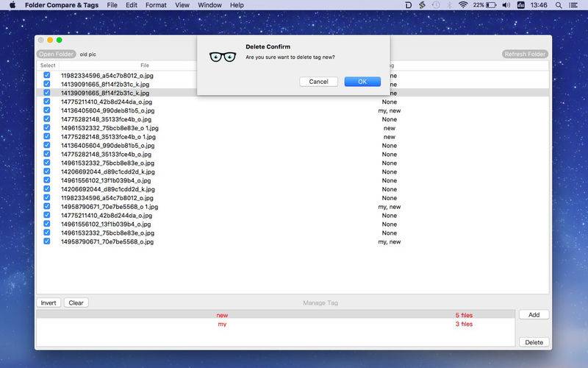588x368 pixels.
Task: Uncheck 14775282148_35133fce4b_o 1.jpg checkbox
Action: [x=47, y=136]
